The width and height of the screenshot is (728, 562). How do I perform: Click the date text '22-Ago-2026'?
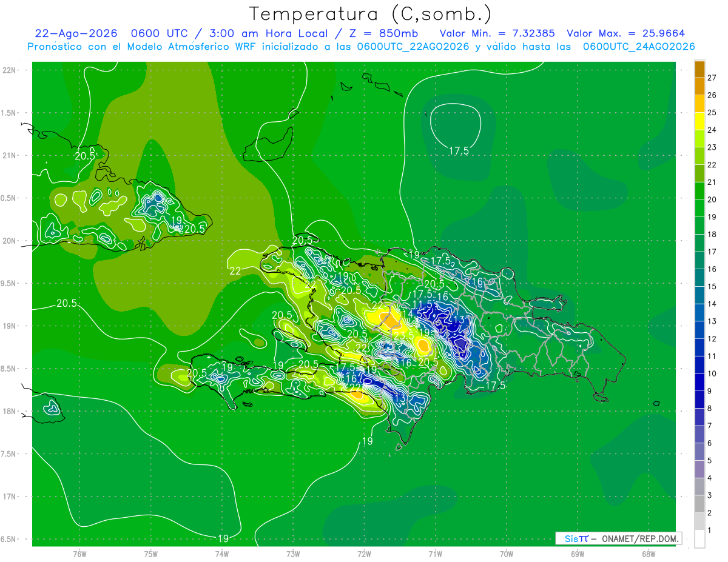pyautogui.click(x=75, y=33)
